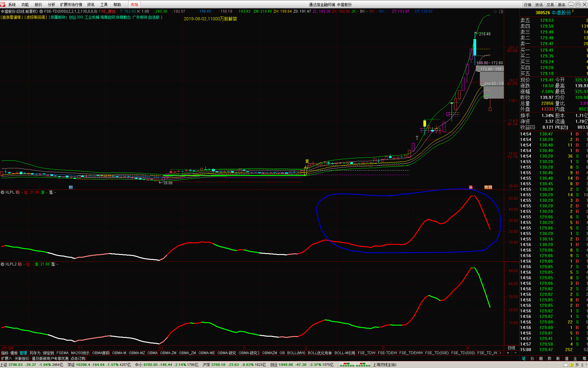Show more indicator tabs with right arrow
This screenshot has height=368, width=588.
500,353
